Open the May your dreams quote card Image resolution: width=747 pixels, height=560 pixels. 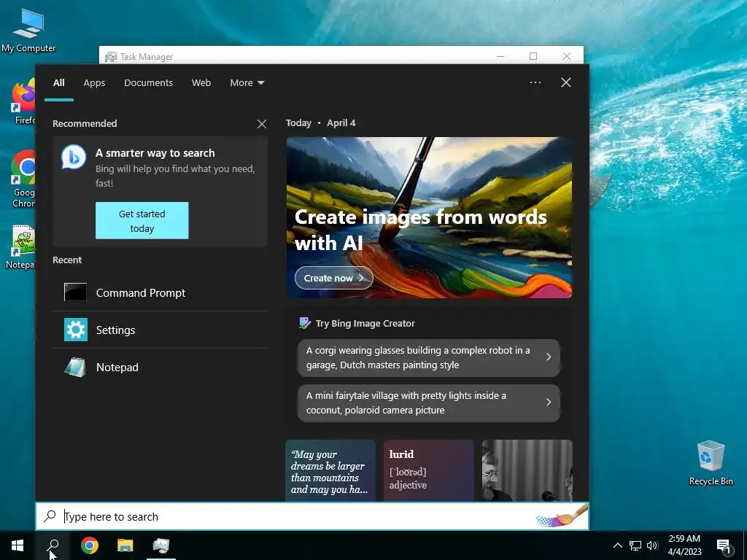(330, 470)
